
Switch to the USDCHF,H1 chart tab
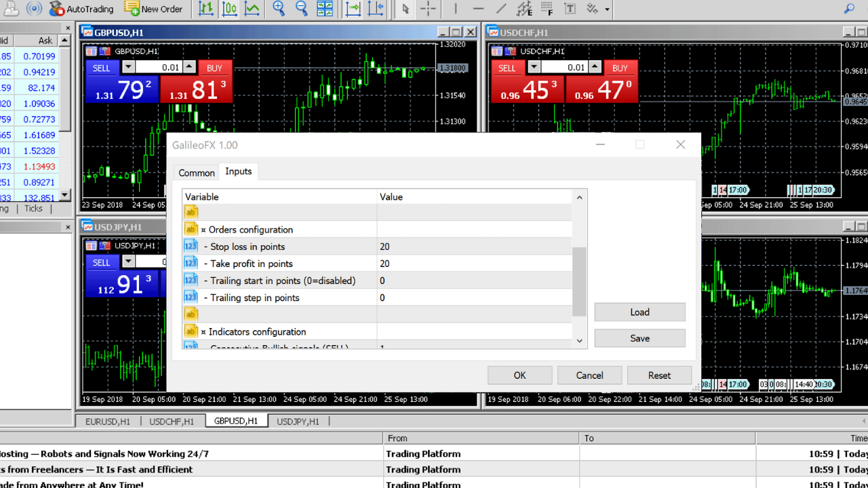[172, 422]
